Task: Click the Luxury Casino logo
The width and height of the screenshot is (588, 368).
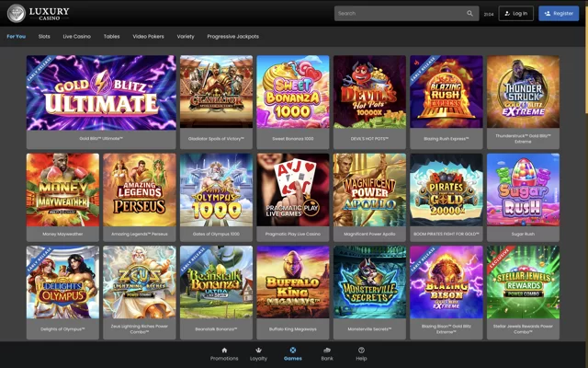Action: pos(39,13)
